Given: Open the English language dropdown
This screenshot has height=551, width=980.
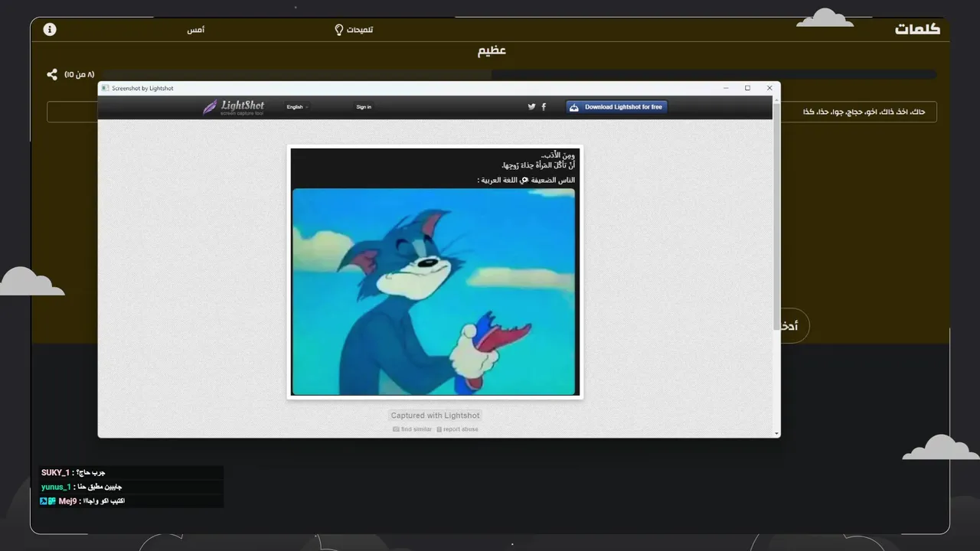Looking at the screenshot, I should 297,107.
